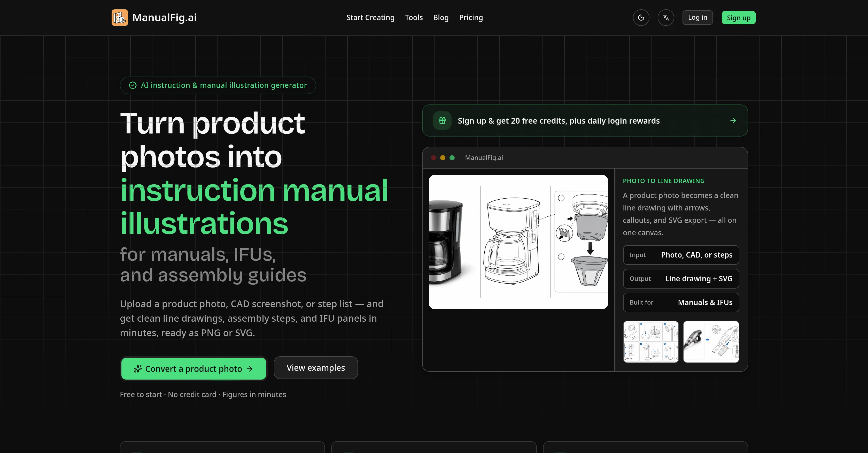Click the 'ManualFig.ai' title in the mock window bar
Image resolution: width=868 pixels, height=453 pixels.
click(x=484, y=157)
